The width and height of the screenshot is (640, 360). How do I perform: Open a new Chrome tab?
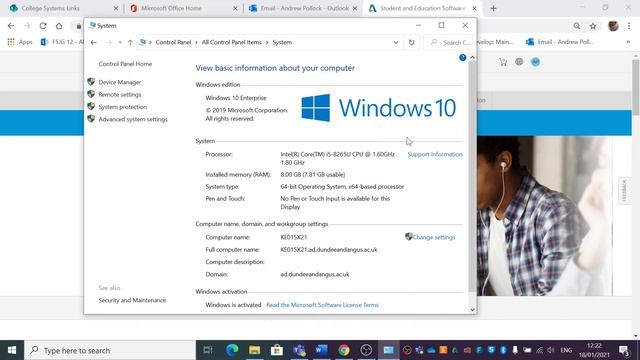tap(493, 8)
